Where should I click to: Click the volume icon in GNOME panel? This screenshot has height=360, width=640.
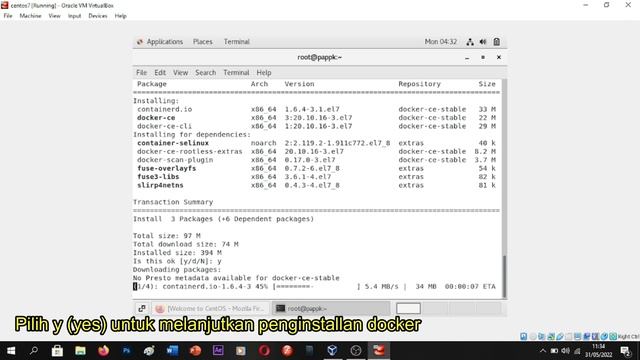(x=483, y=42)
